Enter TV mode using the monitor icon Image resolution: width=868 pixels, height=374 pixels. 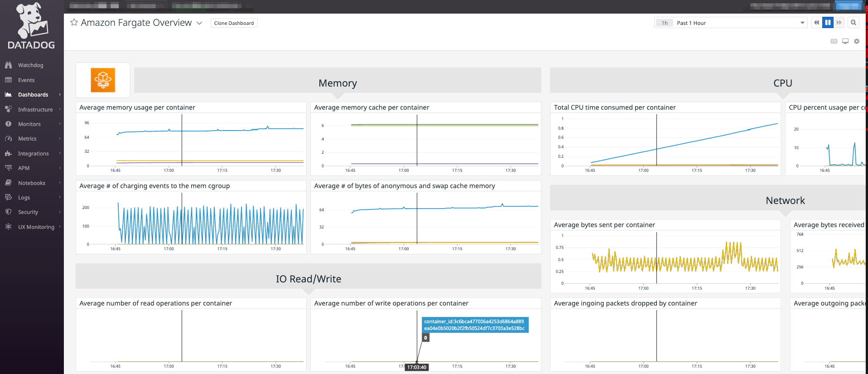845,41
